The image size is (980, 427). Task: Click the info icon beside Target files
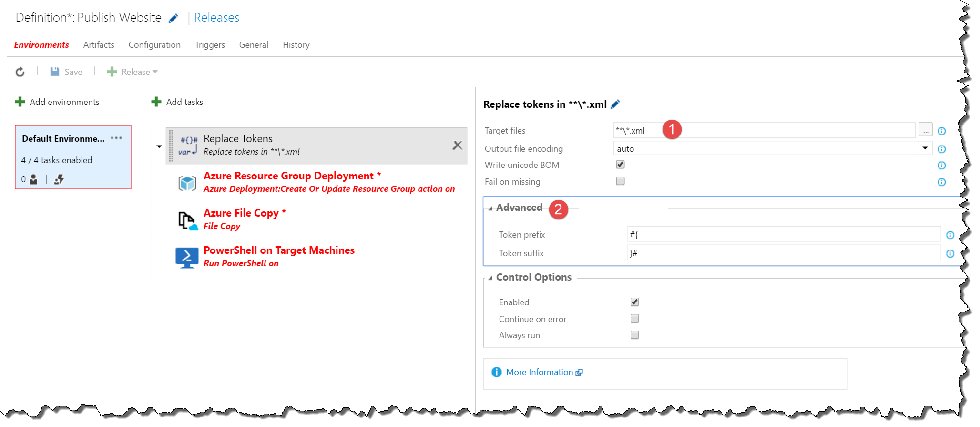pos(941,131)
